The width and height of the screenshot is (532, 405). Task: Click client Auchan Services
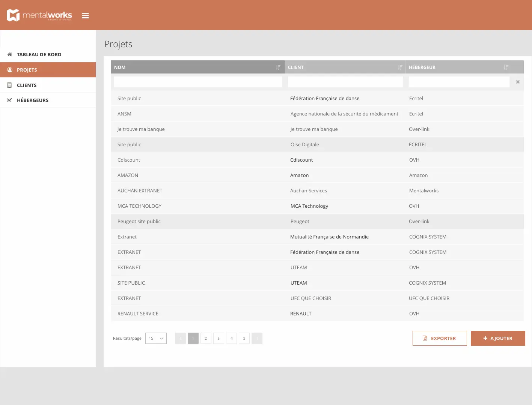(x=309, y=190)
